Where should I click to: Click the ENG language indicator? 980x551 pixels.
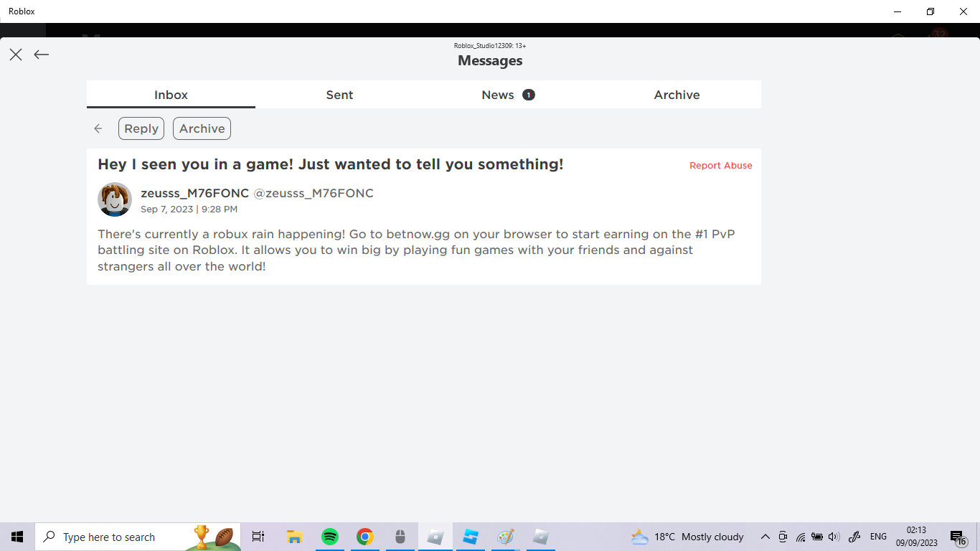point(878,537)
